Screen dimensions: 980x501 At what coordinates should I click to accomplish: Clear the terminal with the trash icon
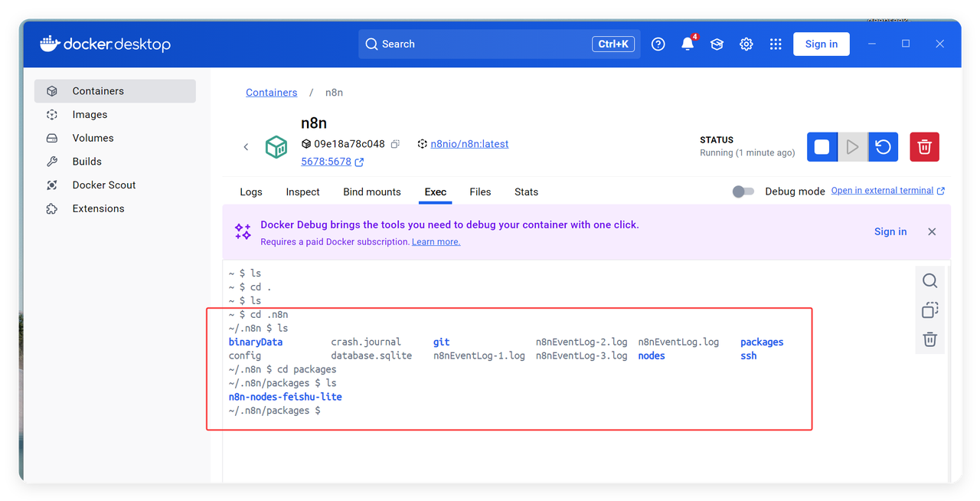tap(929, 339)
